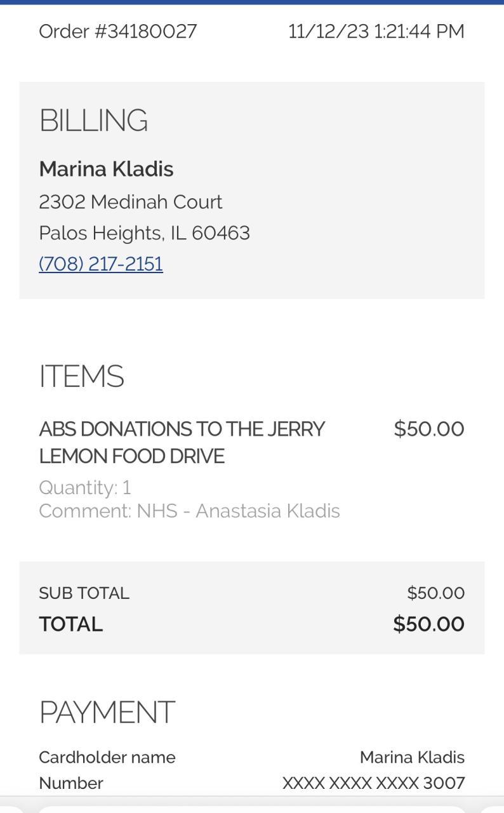The height and width of the screenshot is (813, 504).
Task: Click the SUB TOTAL label
Action: point(84,593)
